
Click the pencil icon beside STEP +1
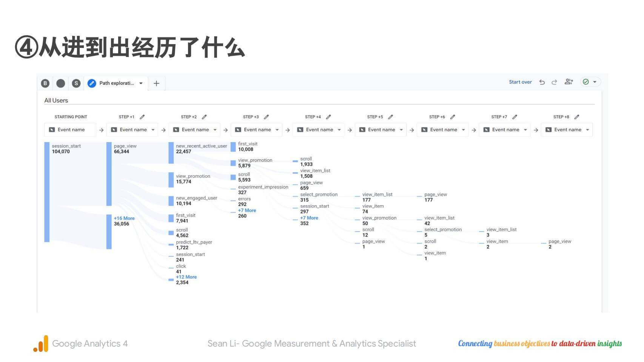point(142,117)
